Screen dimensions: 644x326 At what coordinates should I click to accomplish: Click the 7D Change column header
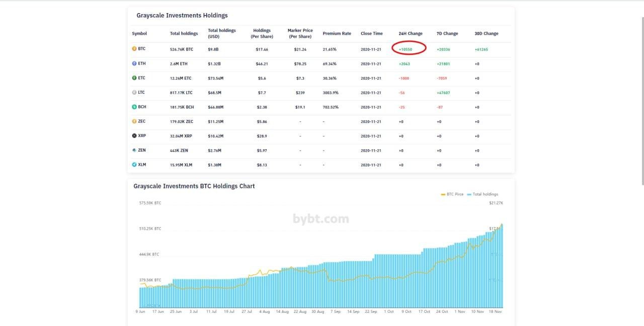447,34
